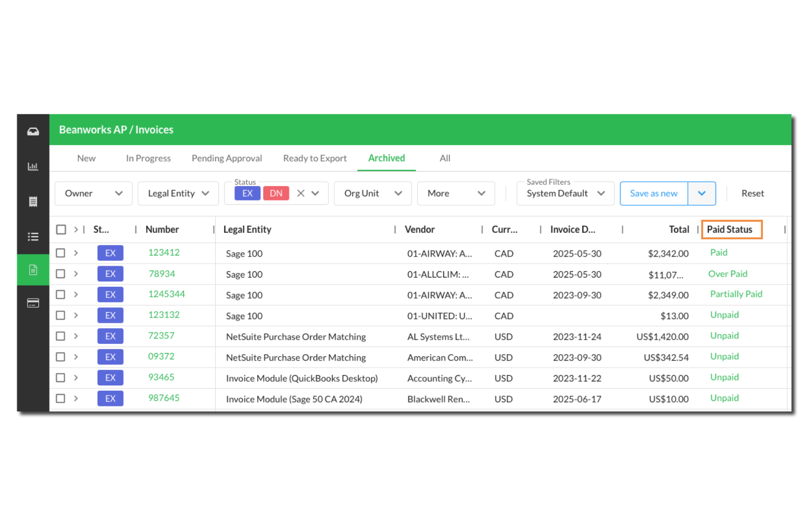Open the Legal Entity filter dropdown
This screenshot has width=798, height=532.
tap(178, 193)
